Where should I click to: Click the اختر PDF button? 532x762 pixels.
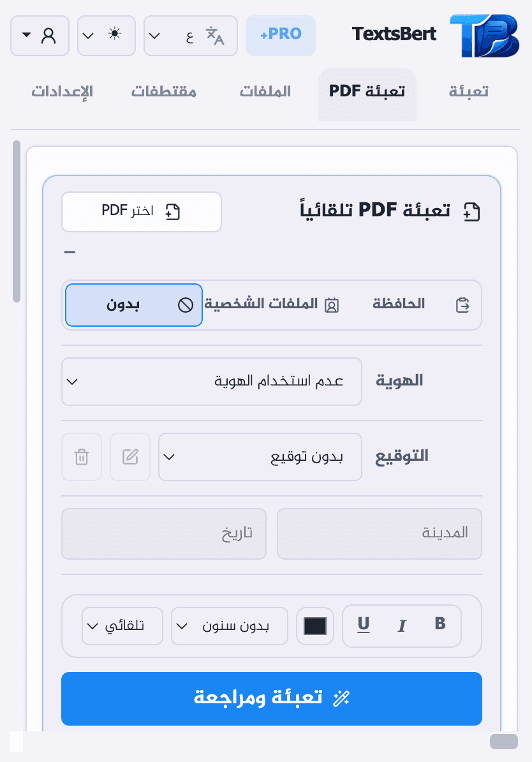point(141,211)
